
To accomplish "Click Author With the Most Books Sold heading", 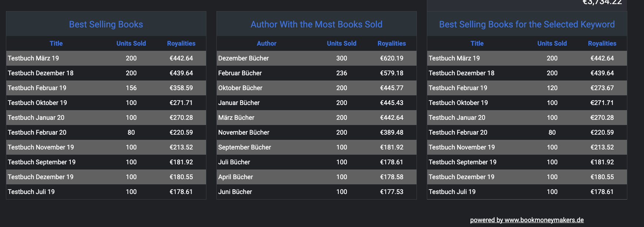I will click(x=316, y=24).
